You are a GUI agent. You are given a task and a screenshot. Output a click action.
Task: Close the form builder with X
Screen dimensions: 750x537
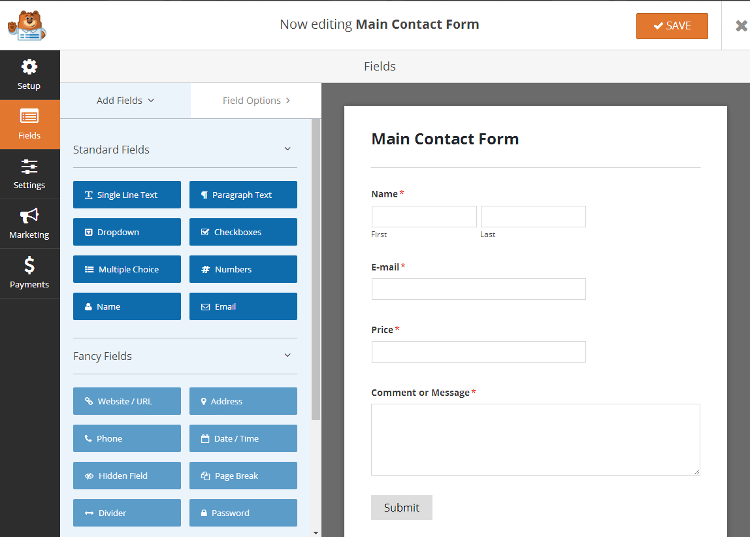[x=741, y=25]
